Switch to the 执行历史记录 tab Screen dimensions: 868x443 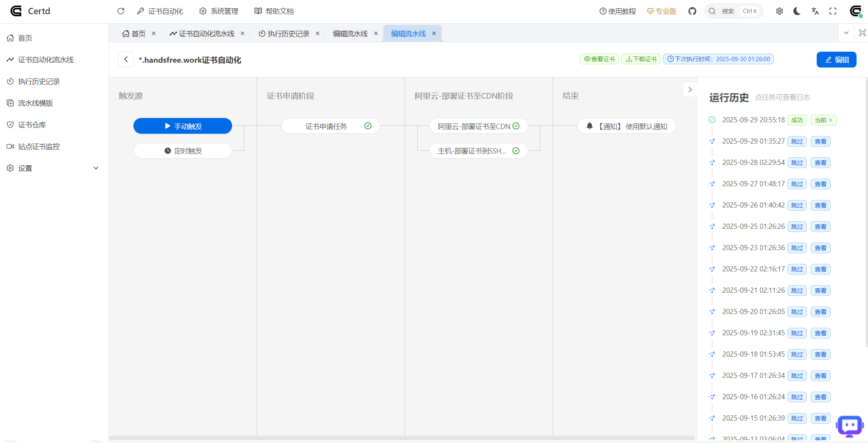(288, 34)
